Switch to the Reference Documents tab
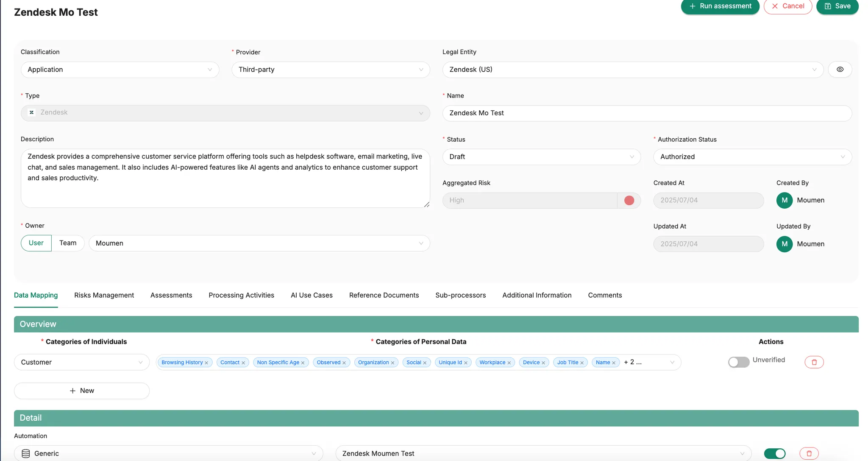 coord(384,295)
